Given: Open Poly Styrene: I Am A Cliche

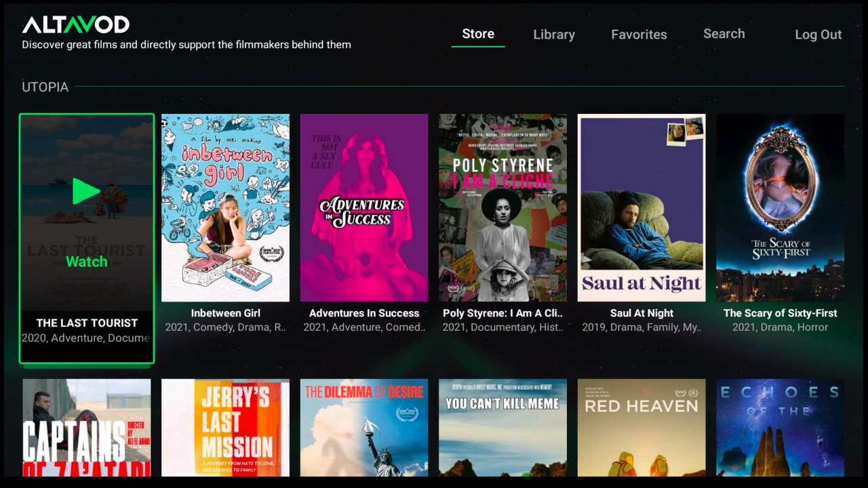Looking at the screenshot, I should tap(502, 207).
